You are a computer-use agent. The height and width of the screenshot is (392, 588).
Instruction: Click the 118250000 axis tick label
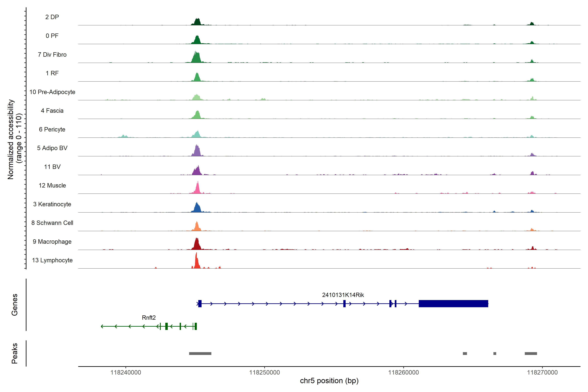pyautogui.click(x=264, y=373)
